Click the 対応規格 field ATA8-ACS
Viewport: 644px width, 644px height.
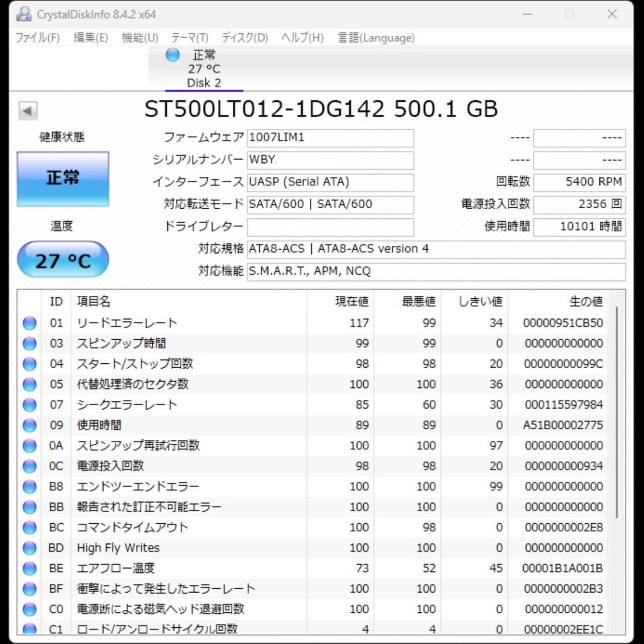[x=436, y=249]
